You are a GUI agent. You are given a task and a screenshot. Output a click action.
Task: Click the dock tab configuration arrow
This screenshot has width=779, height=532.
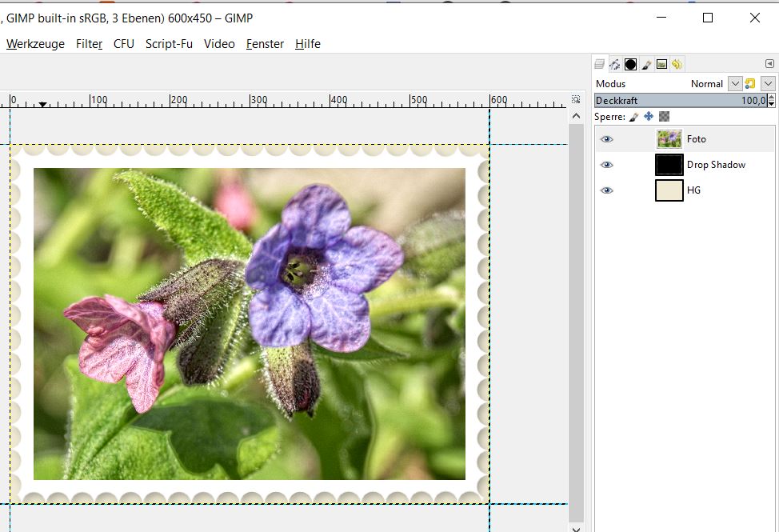(x=769, y=65)
